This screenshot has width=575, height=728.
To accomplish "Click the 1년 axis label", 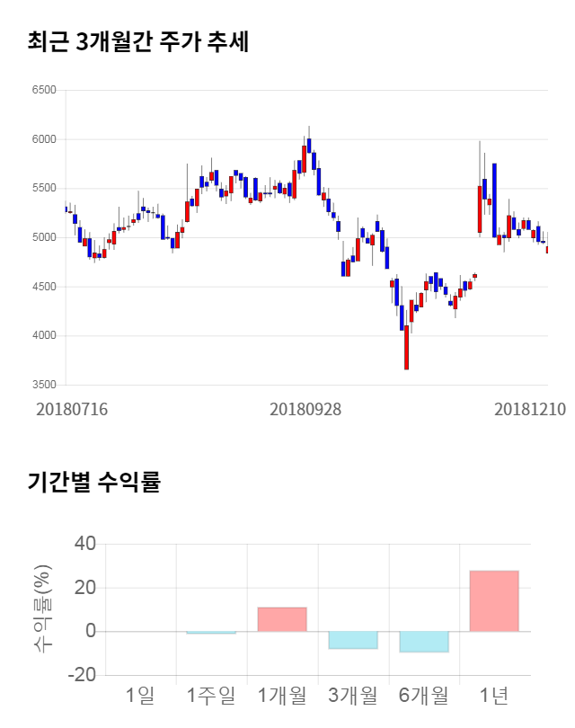I will point(494,695).
